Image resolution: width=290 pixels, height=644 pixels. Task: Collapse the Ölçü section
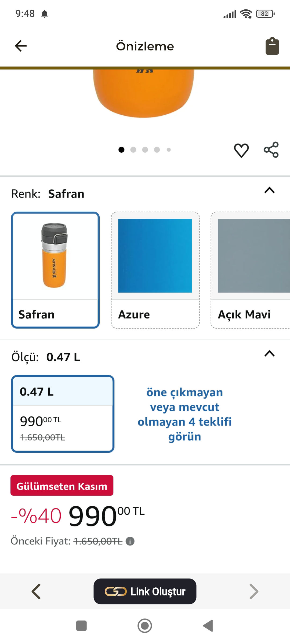[x=269, y=354]
